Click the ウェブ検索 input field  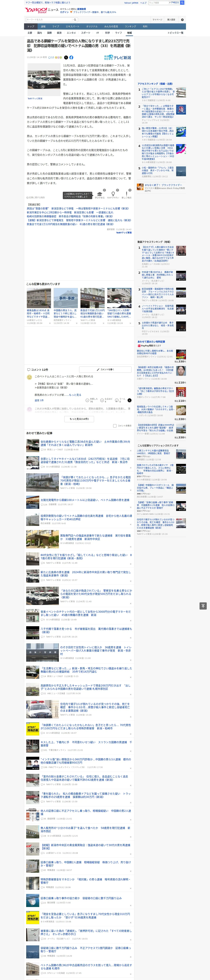point(158,3)
